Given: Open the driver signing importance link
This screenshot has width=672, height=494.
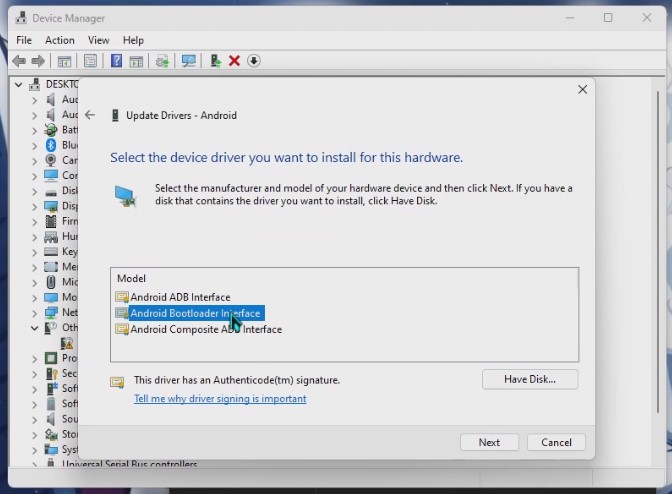Looking at the screenshot, I should [220, 399].
